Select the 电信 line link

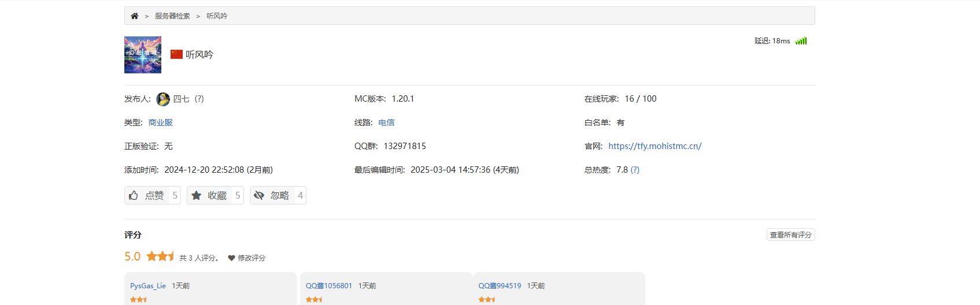tap(386, 122)
